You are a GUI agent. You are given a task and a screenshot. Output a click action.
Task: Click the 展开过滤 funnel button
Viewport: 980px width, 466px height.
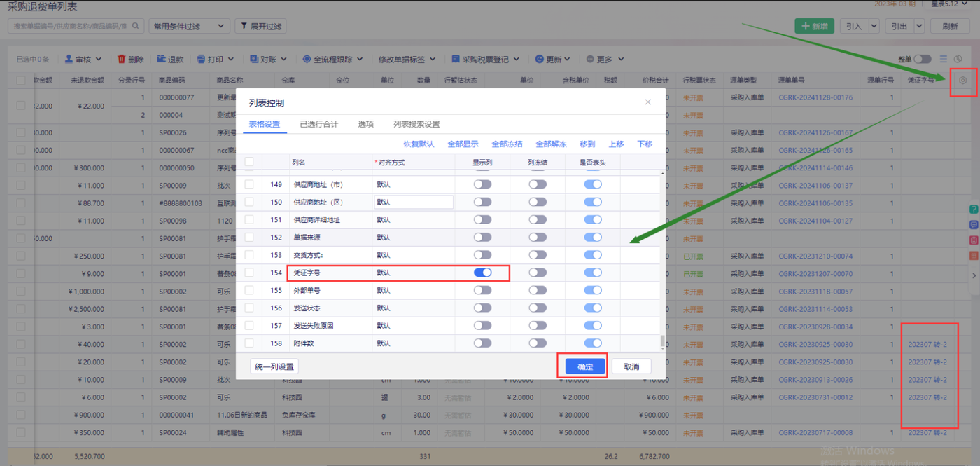click(x=260, y=26)
